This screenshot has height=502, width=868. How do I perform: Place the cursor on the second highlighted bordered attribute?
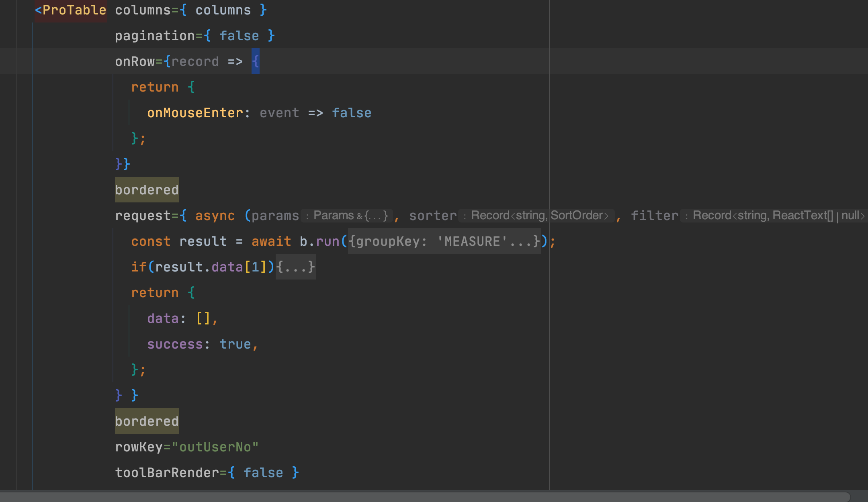[147, 421]
